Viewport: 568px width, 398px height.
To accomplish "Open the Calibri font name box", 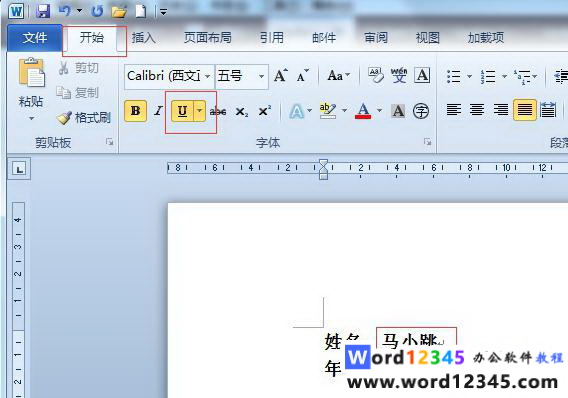I will click(x=169, y=76).
